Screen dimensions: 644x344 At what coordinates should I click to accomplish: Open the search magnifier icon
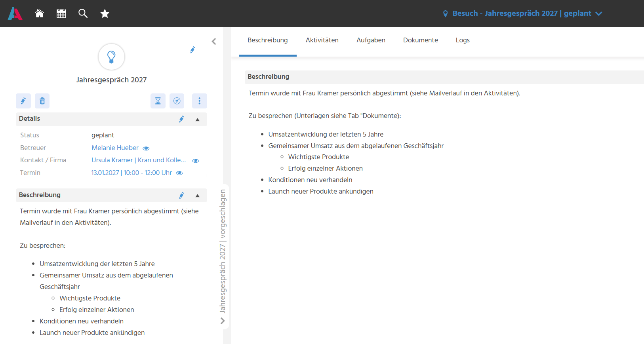tap(83, 13)
